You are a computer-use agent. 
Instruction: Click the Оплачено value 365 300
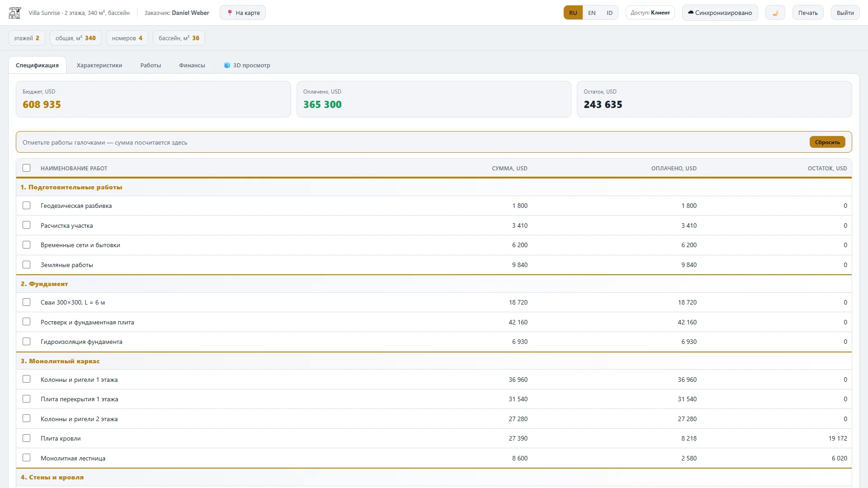click(322, 104)
